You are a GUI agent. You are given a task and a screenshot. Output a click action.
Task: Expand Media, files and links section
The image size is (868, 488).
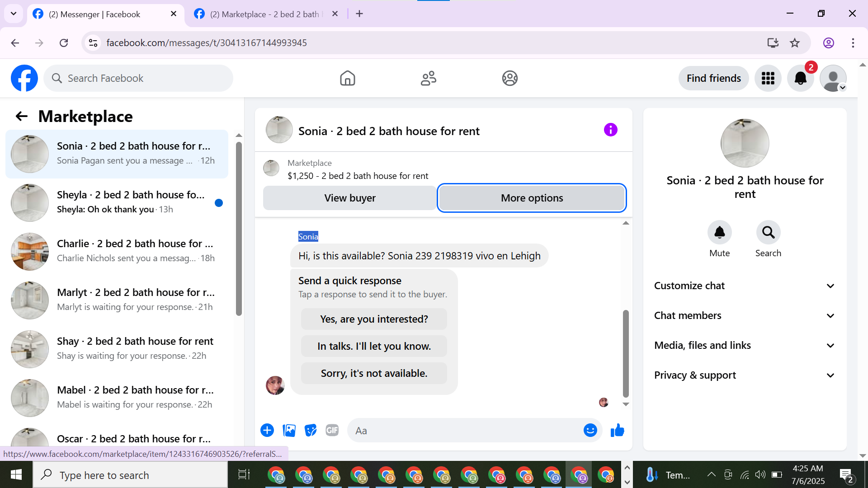[745, 345]
